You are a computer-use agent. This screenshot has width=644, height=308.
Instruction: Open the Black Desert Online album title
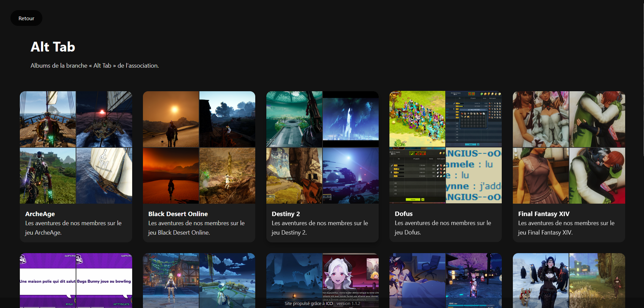tap(178, 214)
